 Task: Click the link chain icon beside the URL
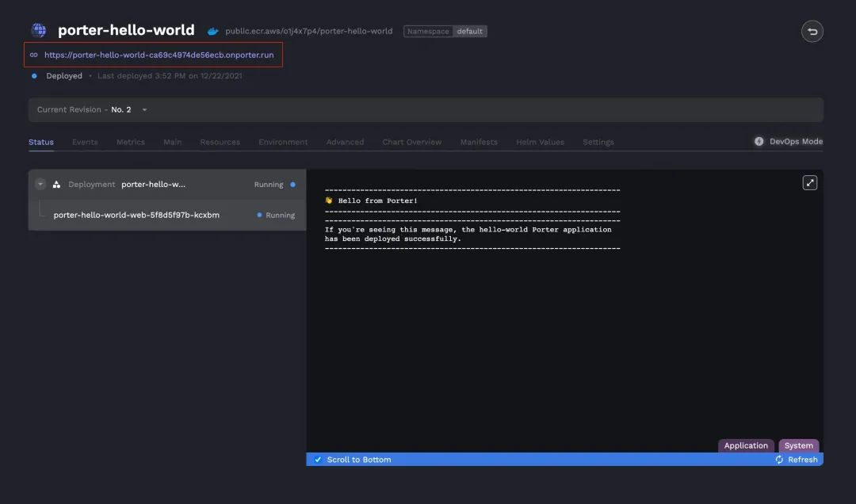coord(34,55)
